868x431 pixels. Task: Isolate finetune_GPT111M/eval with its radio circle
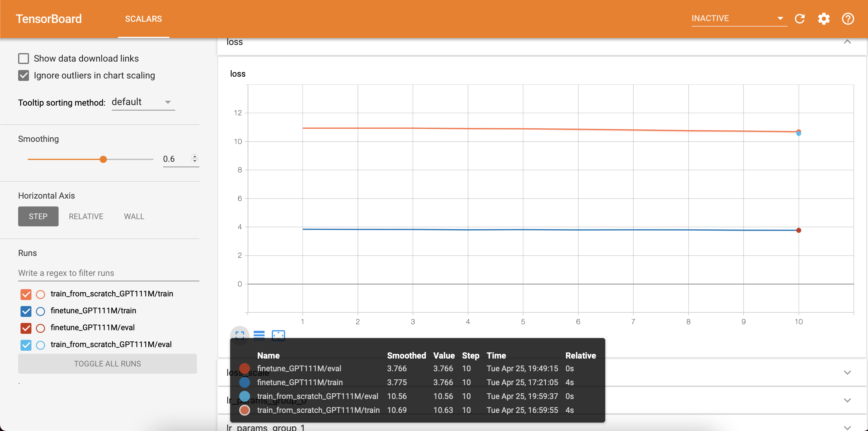coord(40,328)
